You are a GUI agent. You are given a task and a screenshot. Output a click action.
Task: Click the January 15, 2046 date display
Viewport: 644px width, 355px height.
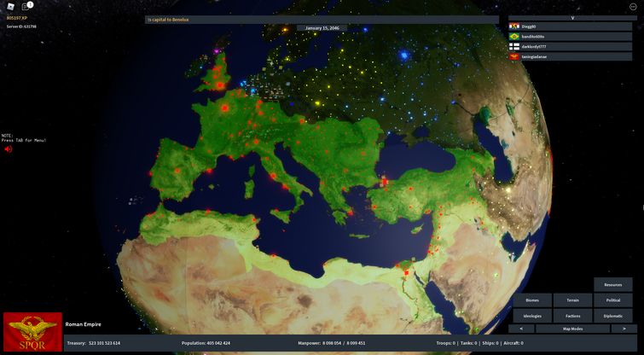point(322,28)
